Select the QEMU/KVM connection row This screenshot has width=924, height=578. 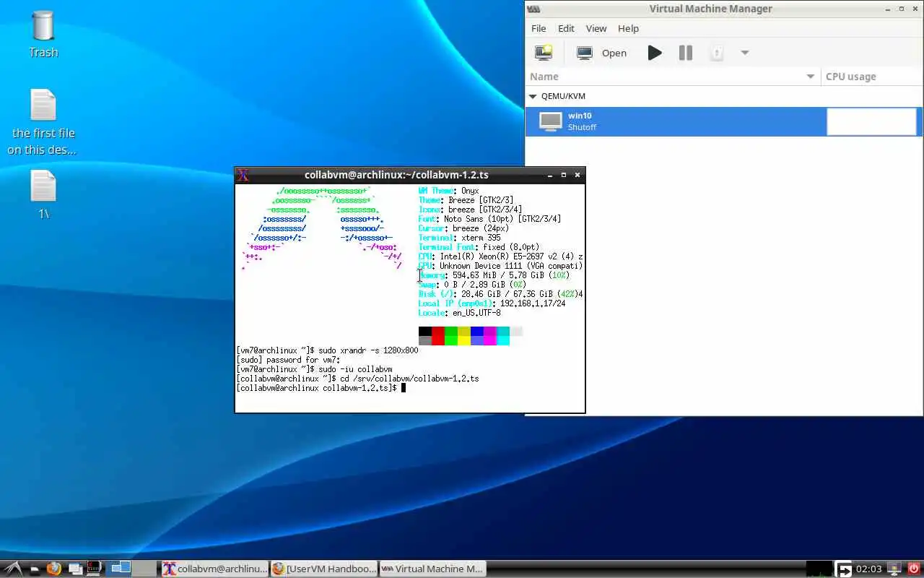point(724,96)
